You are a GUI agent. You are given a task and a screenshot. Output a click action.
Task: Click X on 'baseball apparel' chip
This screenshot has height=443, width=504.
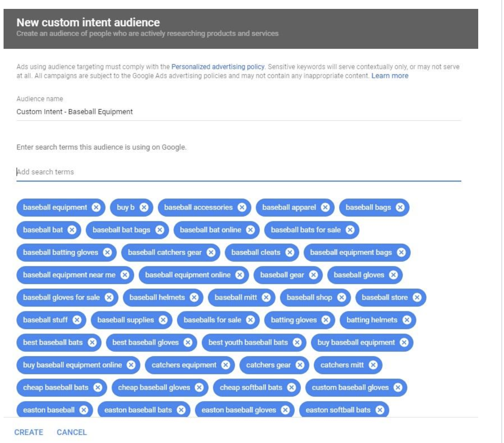[x=325, y=207]
